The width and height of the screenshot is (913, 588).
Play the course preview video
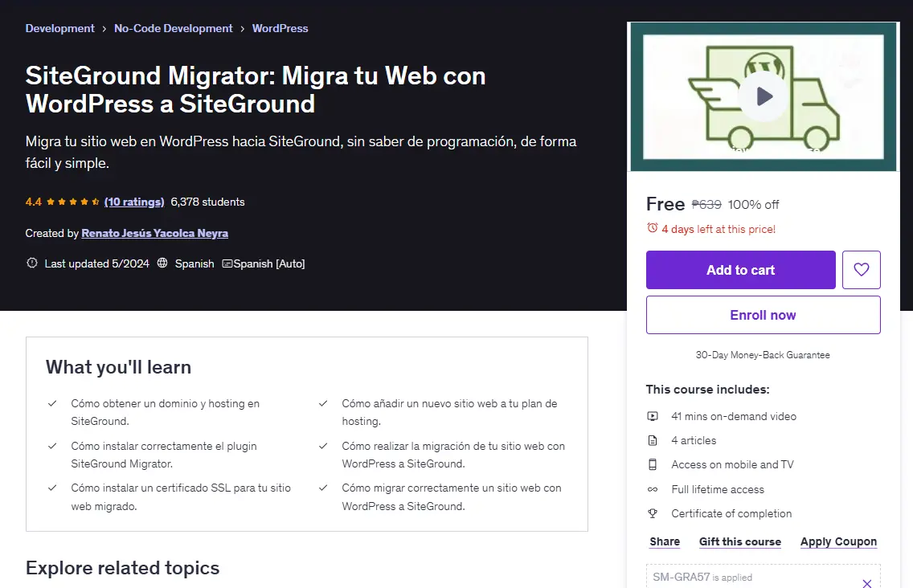764,96
